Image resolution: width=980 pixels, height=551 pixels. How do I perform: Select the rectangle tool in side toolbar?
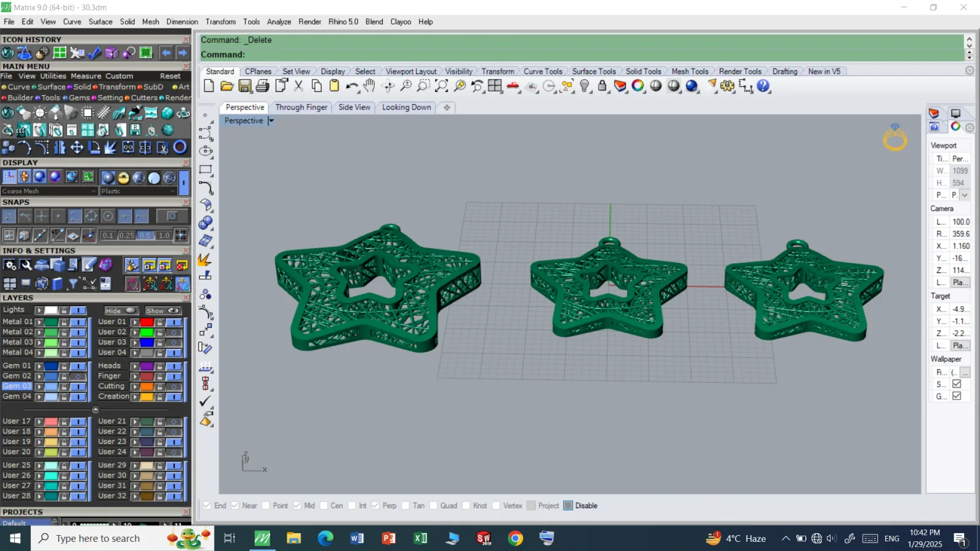point(206,170)
